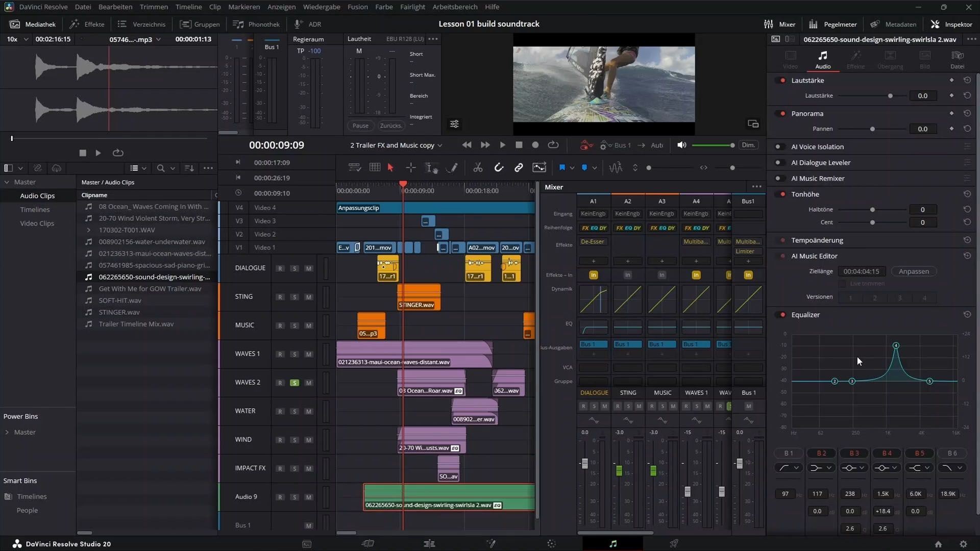Click the blue flag marker icon
Viewport: 980px width, 551px height.
click(x=562, y=168)
